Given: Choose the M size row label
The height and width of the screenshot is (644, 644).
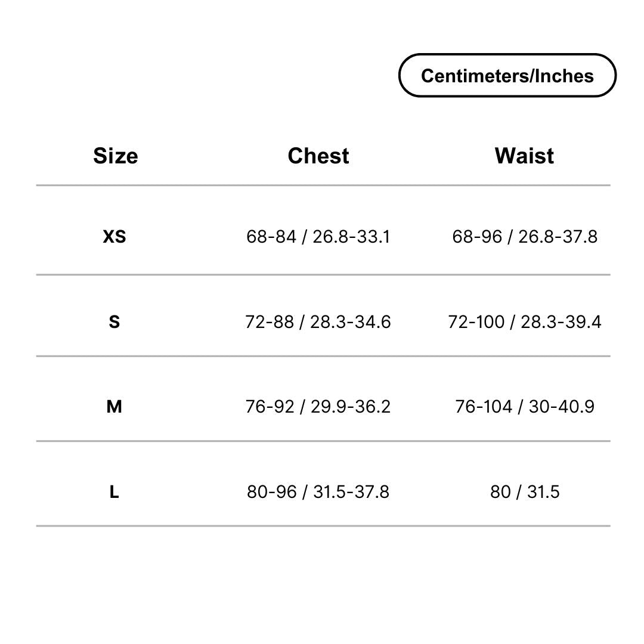Looking at the screenshot, I should pyautogui.click(x=114, y=407).
